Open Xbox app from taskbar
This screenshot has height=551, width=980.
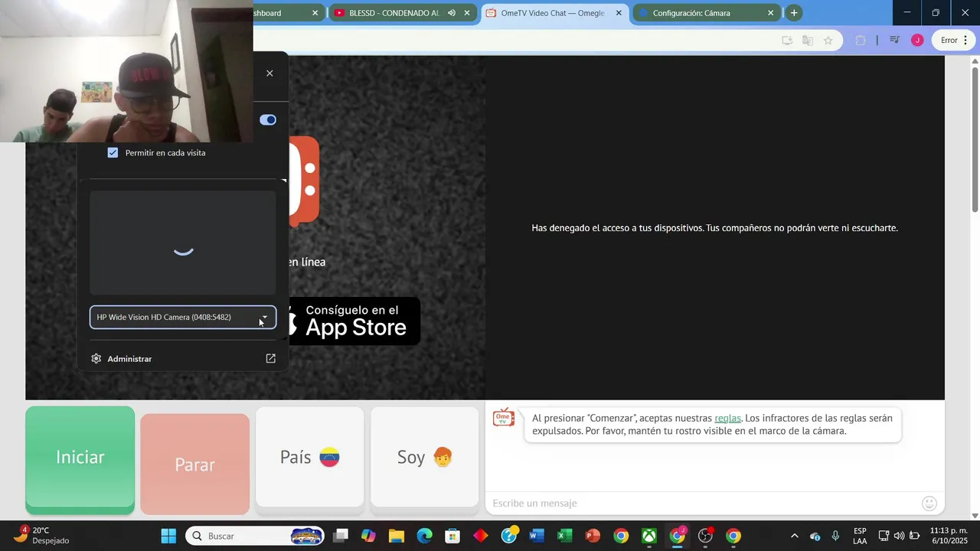pos(649,536)
